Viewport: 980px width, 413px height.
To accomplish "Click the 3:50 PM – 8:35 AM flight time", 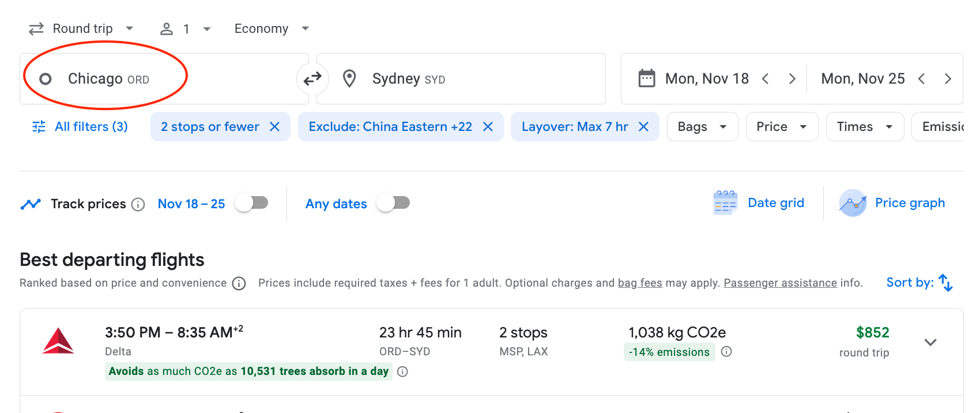I will [x=174, y=332].
